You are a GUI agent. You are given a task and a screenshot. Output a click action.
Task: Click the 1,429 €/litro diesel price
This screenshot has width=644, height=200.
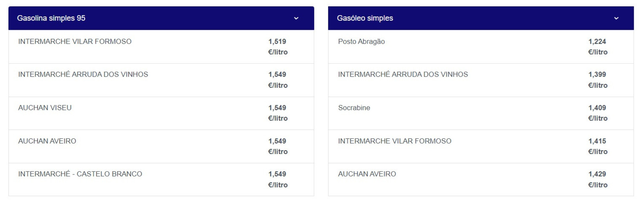pos(597,179)
